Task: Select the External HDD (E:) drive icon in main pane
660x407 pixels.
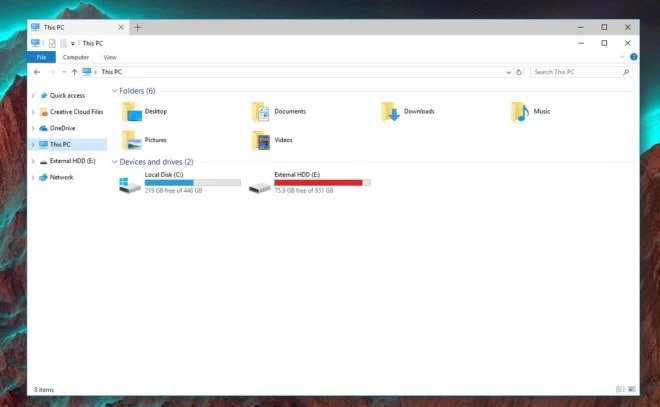Action: (259, 187)
